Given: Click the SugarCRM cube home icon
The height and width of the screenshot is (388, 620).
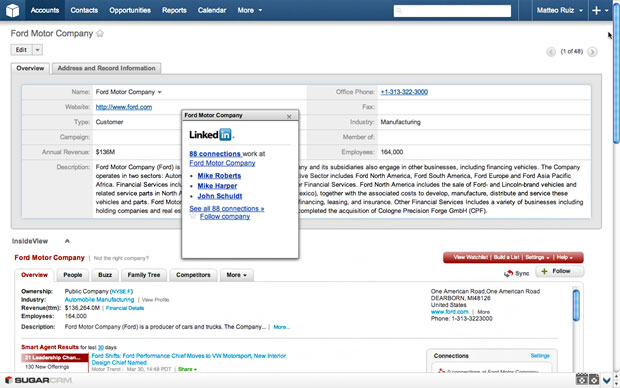Looking at the screenshot, I should pos(13,10).
